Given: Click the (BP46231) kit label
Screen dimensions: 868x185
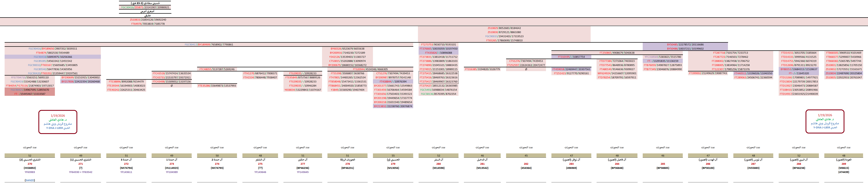Looking at the screenshot, I should click(347, 168).
